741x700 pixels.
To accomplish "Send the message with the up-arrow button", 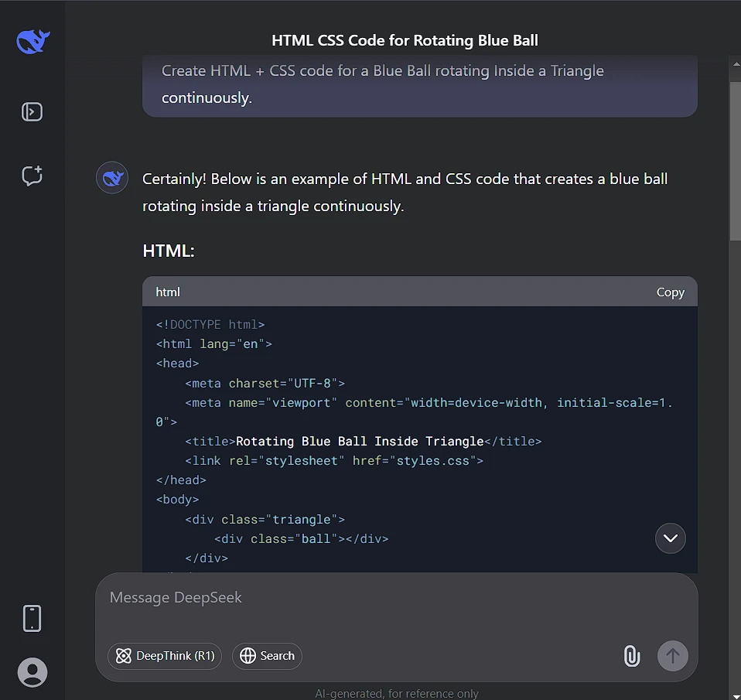I will [x=672, y=656].
